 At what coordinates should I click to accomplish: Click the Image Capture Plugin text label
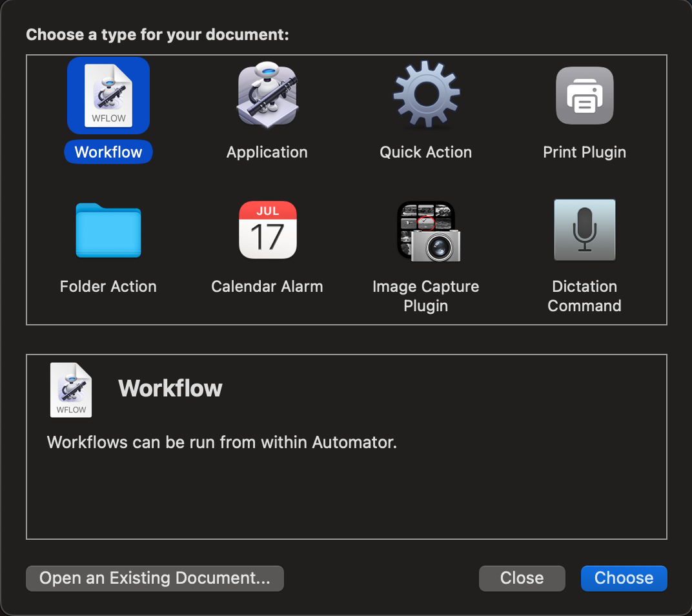pyautogui.click(x=425, y=296)
